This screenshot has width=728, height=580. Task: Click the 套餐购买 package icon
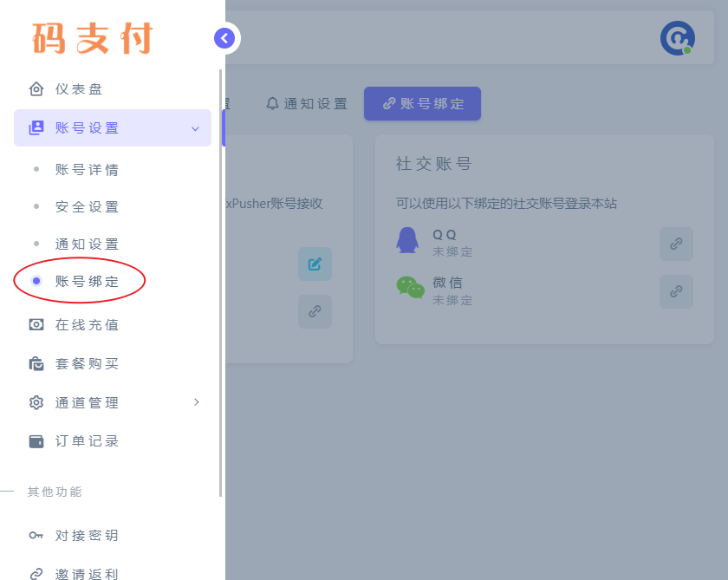[35, 363]
